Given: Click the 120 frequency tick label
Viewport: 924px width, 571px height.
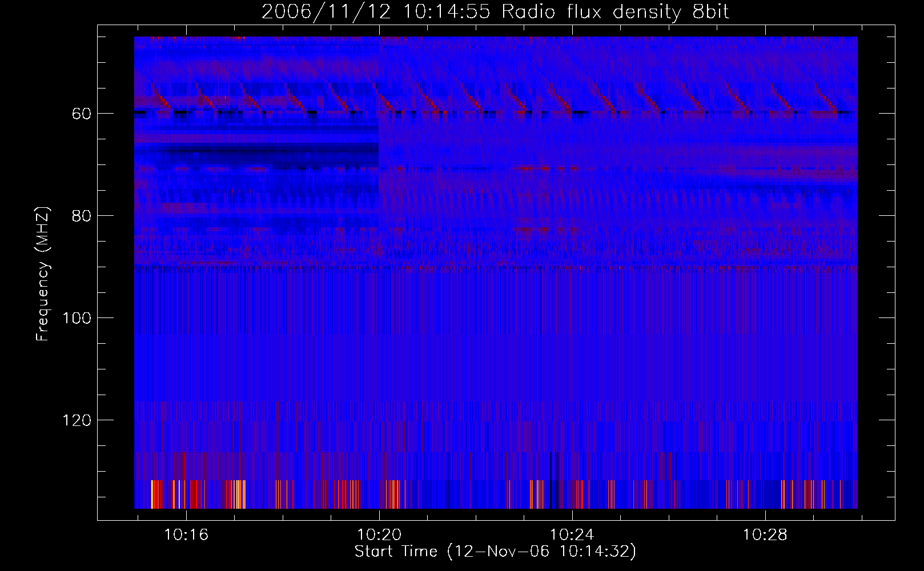Looking at the screenshot, I should (x=77, y=421).
